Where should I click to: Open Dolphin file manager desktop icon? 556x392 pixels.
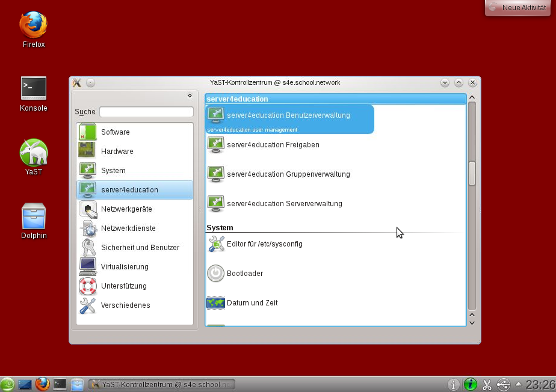(33, 216)
